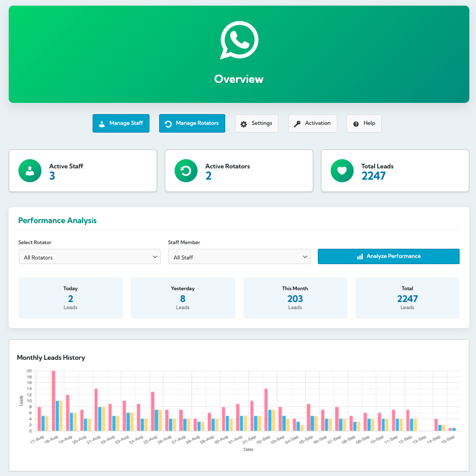Viewport: 476px width, 476px height.
Task: Click the tallest pink bar for 18-Aug
Action: click(x=53, y=401)
